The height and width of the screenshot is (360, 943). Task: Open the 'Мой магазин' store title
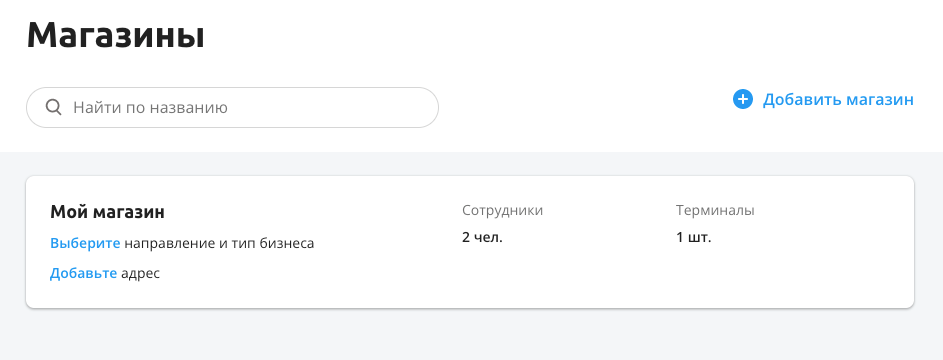[107, 212]
